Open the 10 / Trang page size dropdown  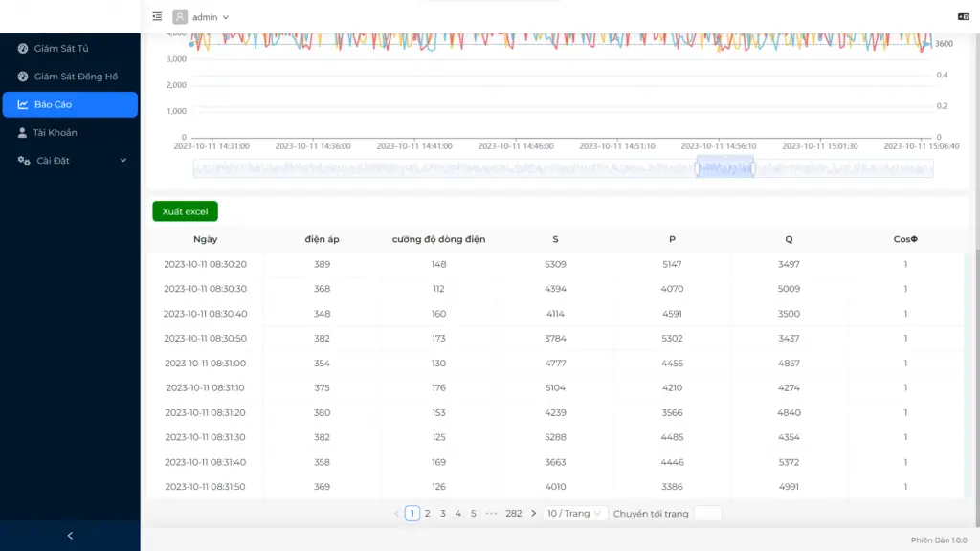pos(575,514)
